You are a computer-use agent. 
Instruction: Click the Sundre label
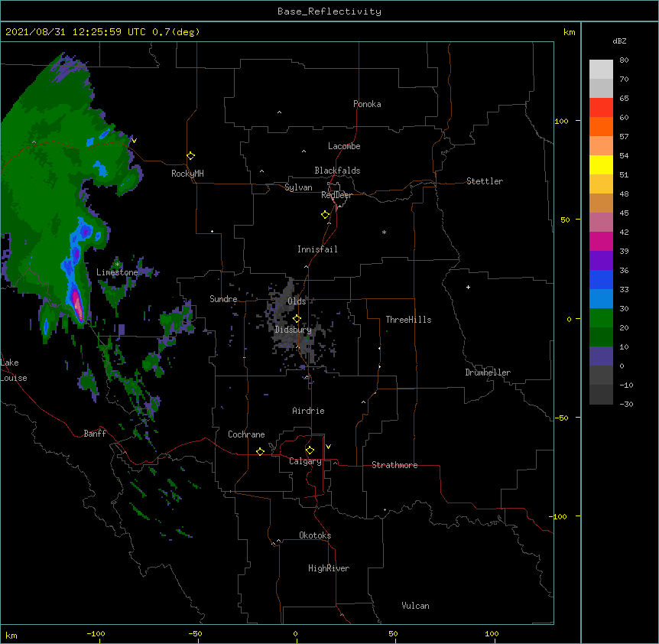click(x=223, y=299)
